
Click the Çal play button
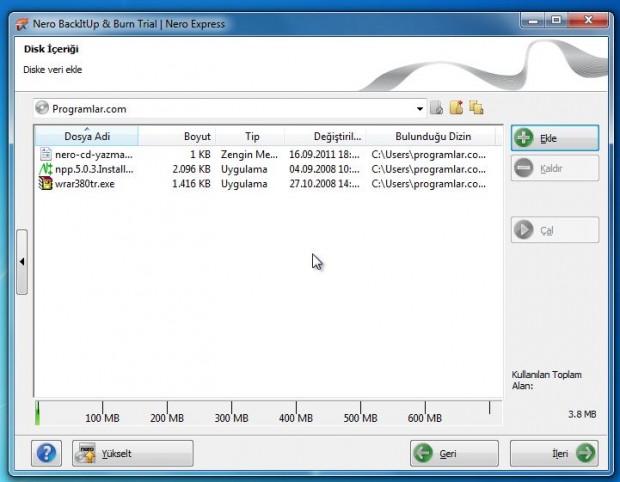(x=555, y=230)
